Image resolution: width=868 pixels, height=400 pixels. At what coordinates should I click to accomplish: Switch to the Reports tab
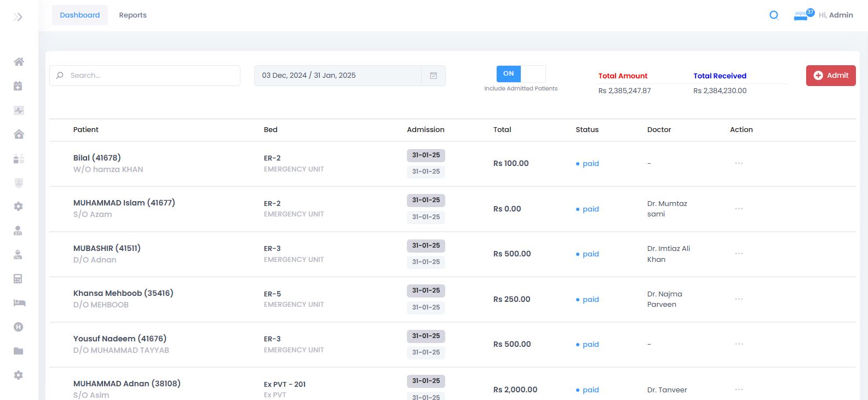point(133,15)
